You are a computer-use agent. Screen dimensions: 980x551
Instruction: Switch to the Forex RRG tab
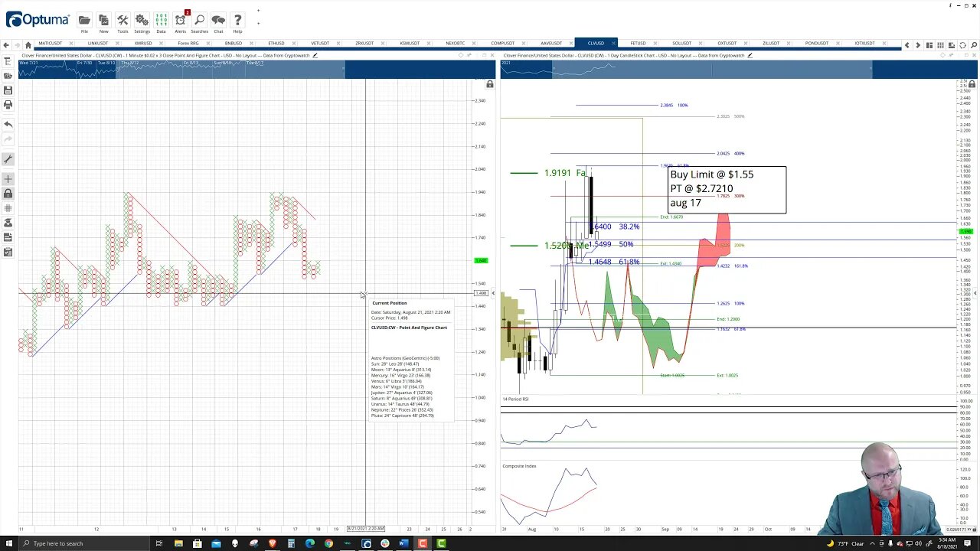click(x=188, y=44)
